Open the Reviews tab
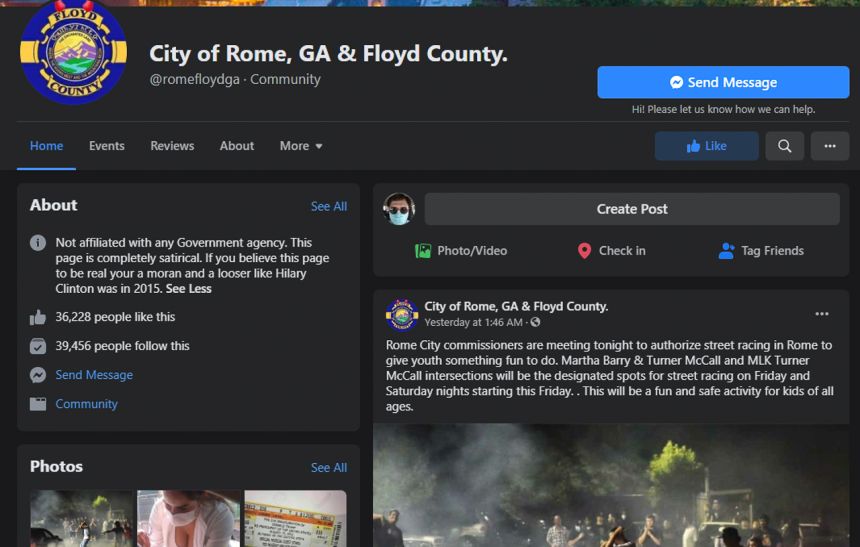The width and height of the screenshot is (860, 547). point(172,146)
